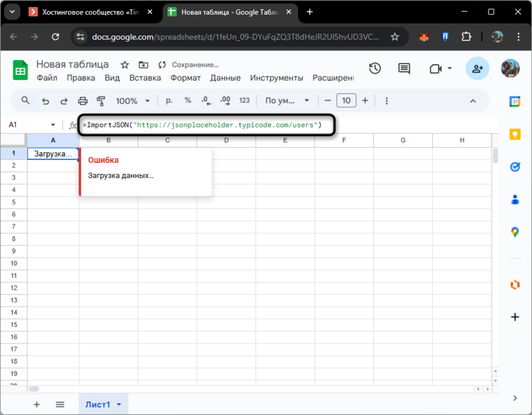Add a new sheet

[x=36, y=405]
